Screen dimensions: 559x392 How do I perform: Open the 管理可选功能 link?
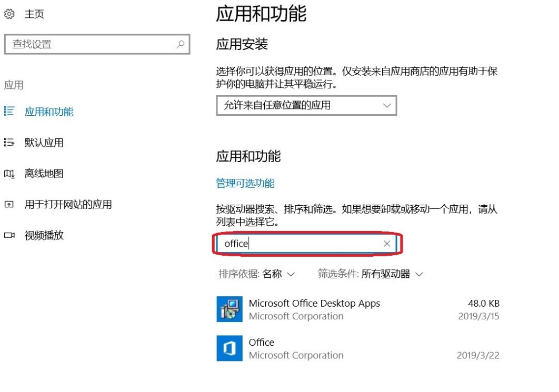[245, 183]
